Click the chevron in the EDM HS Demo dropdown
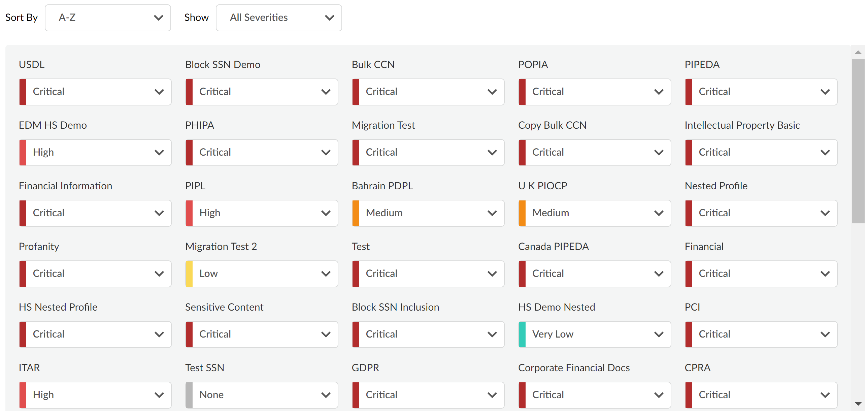868x412 pixels. (x=159, y=152)
